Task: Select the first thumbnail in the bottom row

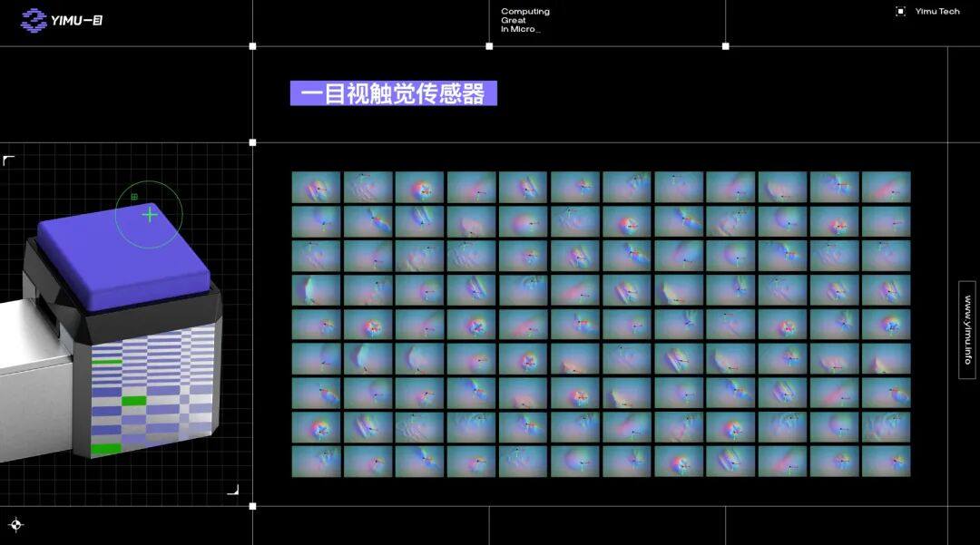Action: [x=316, y=461]
